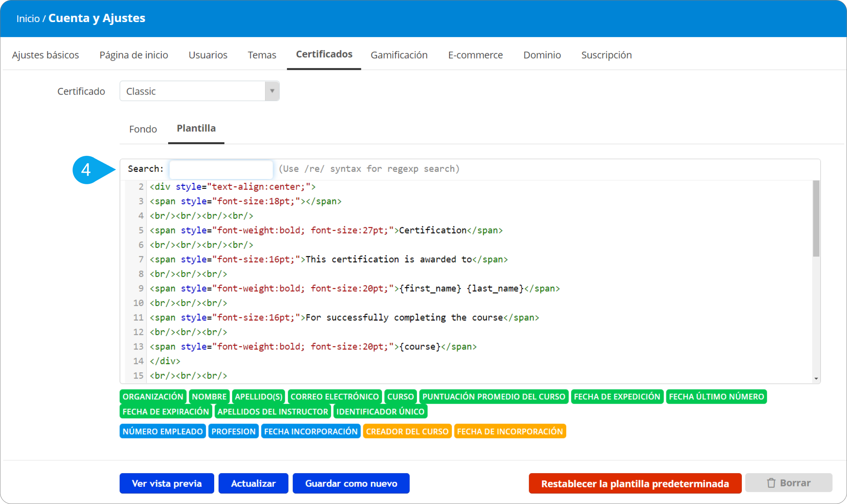847x504 pixels.
Task: Insert the FECHA DE EXPEDICIÓN tag
Action: point(617,397)
